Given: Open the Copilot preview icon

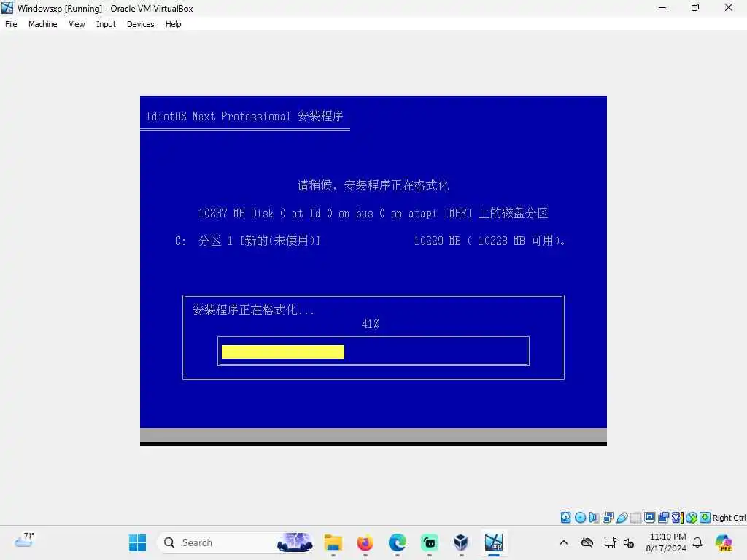Looking at the screenshot, I should pyautogui.click(x=724, y=542).
